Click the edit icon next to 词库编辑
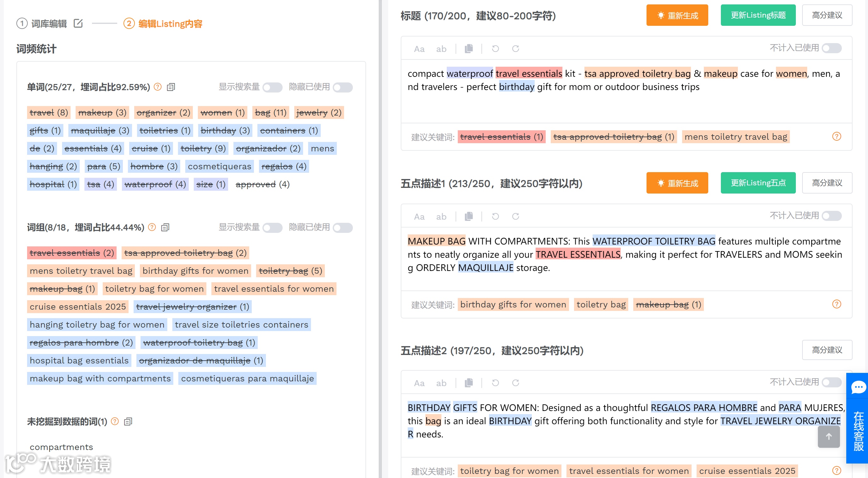 coord(78,24)
